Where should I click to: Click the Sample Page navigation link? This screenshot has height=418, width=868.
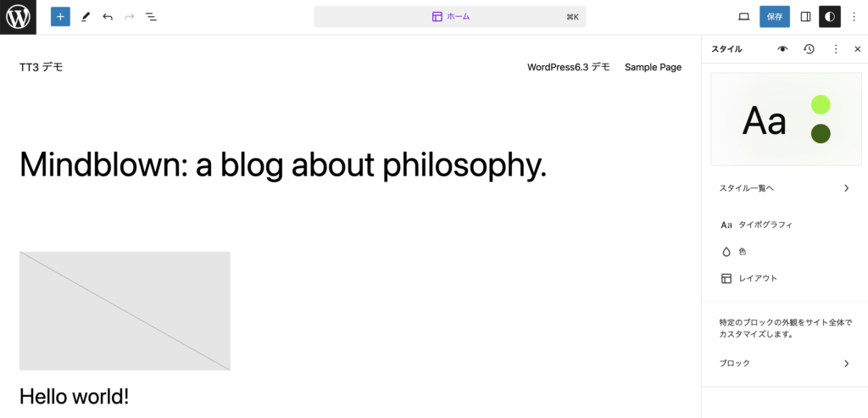tap(653, 68)
